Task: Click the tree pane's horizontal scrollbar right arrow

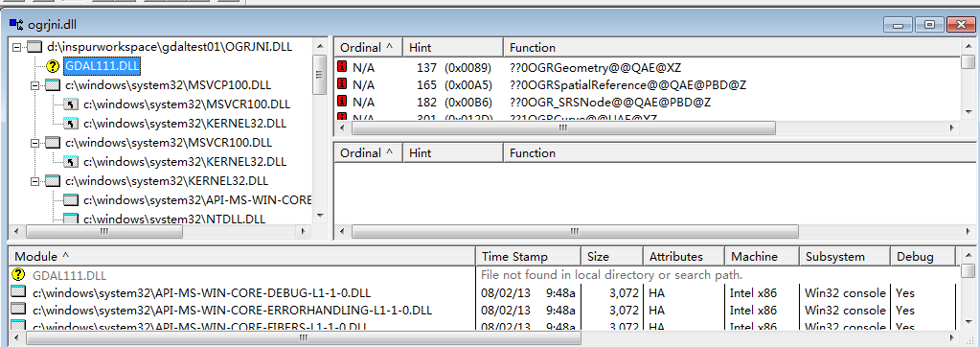Action: [304, 231]
